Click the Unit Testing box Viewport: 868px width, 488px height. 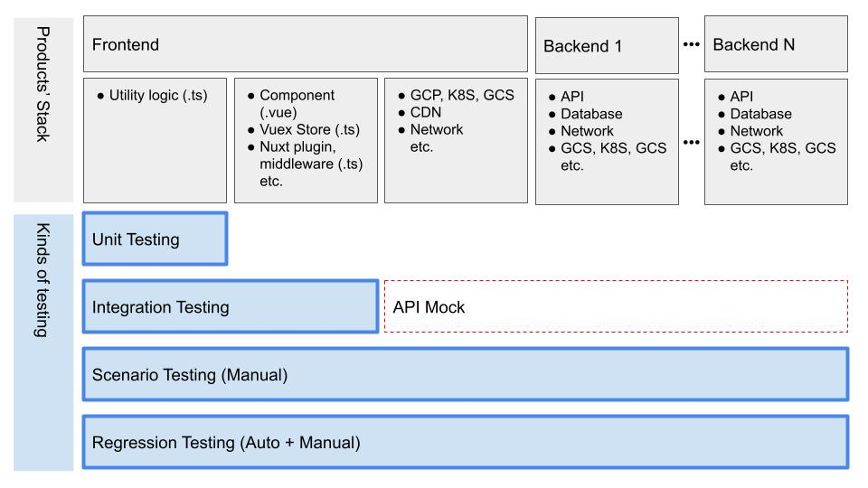[155, 239]
